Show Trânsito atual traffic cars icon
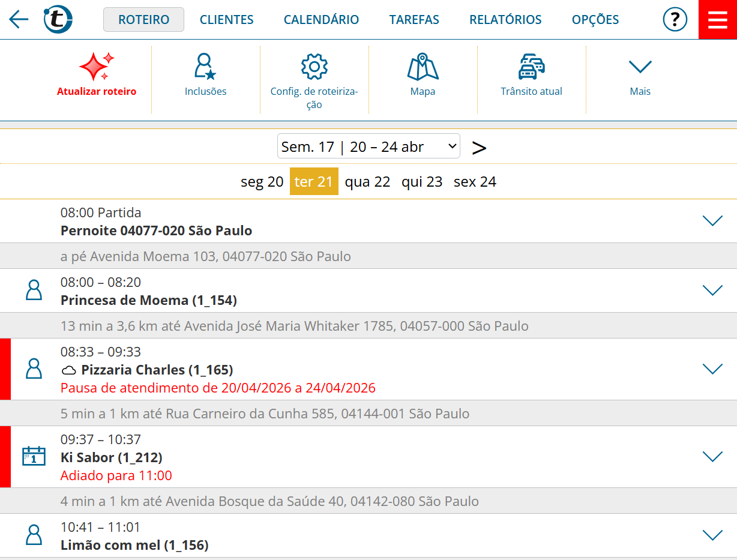The width and height of the screenshot is (737, 560). click(x=531, y=67)
